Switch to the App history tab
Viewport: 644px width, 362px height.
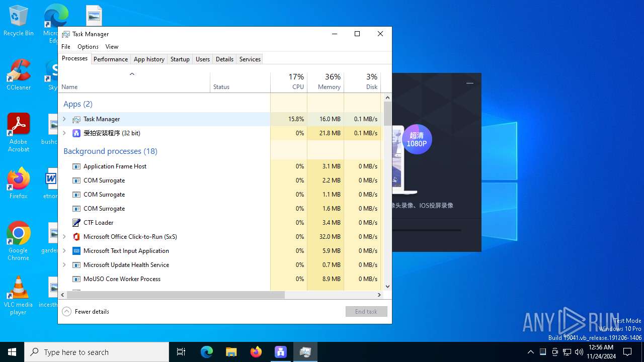coord(149,59)
